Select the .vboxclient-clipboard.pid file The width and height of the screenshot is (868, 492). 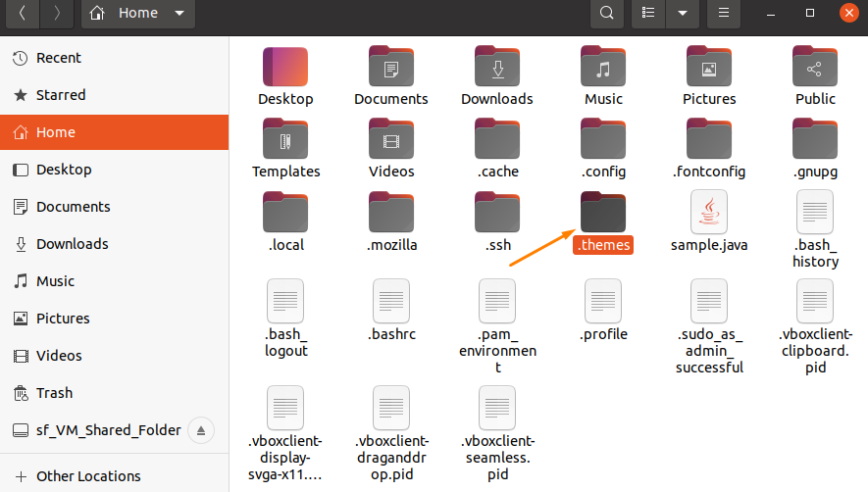(815, 301)
